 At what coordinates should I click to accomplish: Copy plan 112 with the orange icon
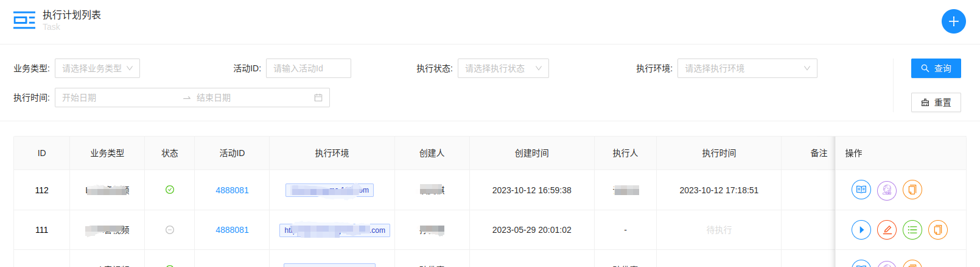tap(912, 190)
